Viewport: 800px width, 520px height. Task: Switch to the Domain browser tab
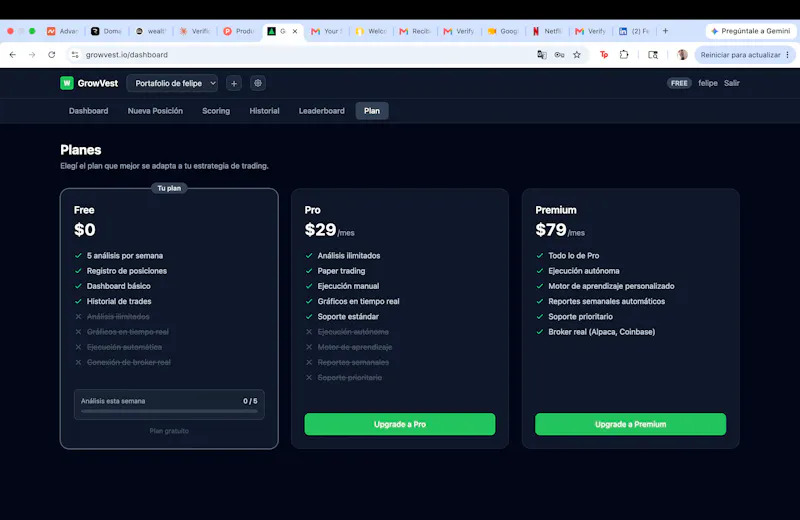pos(107,31)
